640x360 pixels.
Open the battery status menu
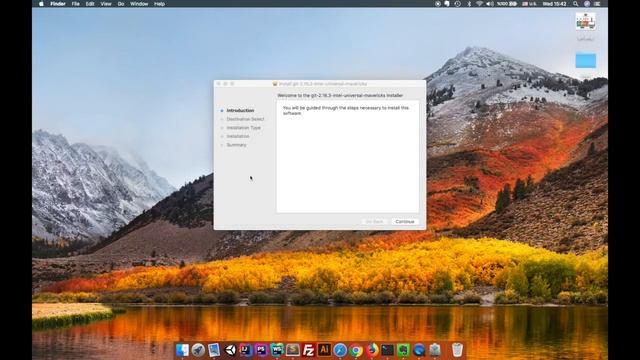[x=507, y=4]
